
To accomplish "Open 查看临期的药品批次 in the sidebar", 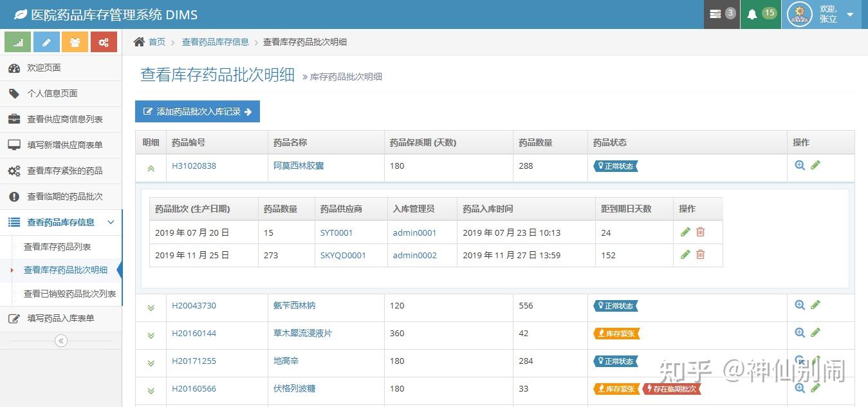I will tap(60, 196).
